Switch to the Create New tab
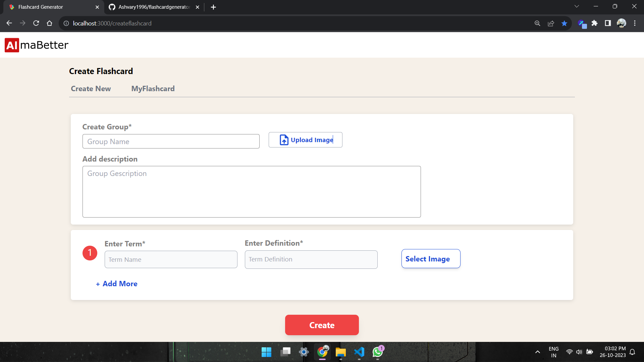Viewport: 644px width, 362px height. pos(91,88)
